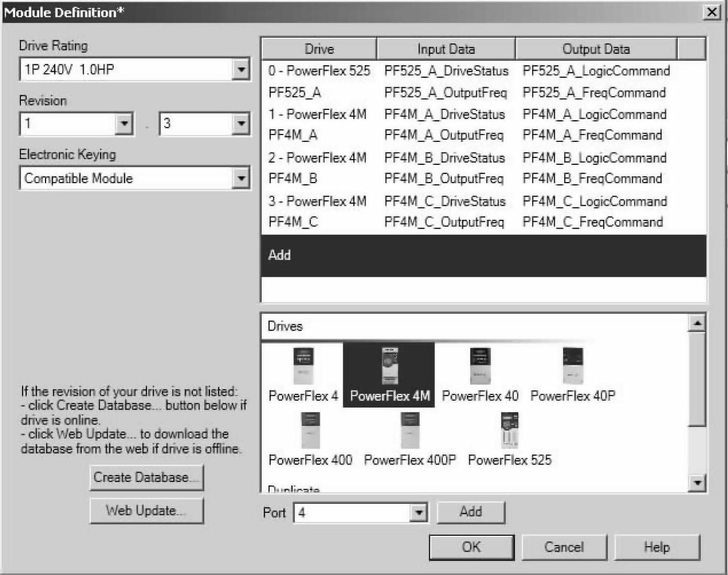Select the highlighted Add row in table
Image resolution: width=728 pixels, height=575 pixels.
click(x=484, y=255)
